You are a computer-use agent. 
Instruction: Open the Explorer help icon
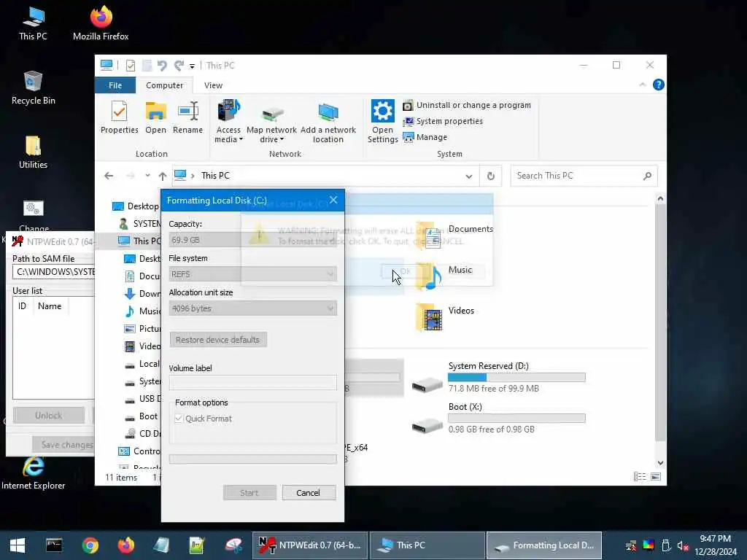tap(659, 85)
